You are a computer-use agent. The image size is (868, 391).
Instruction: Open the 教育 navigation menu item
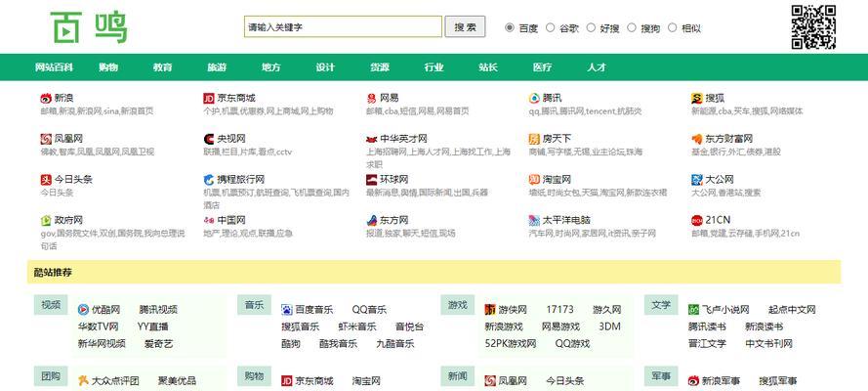pyautogui.click(x=163, y=67)
